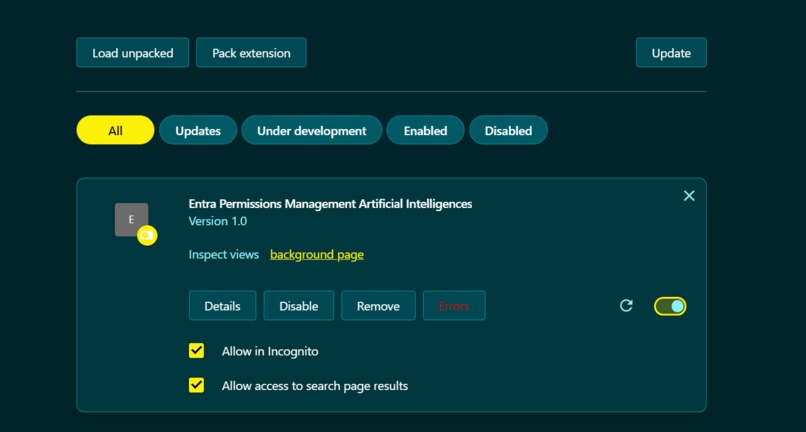Screen dimensions: 806x432
Task: Click the Load unpacked button
Action: pos(133,52)
